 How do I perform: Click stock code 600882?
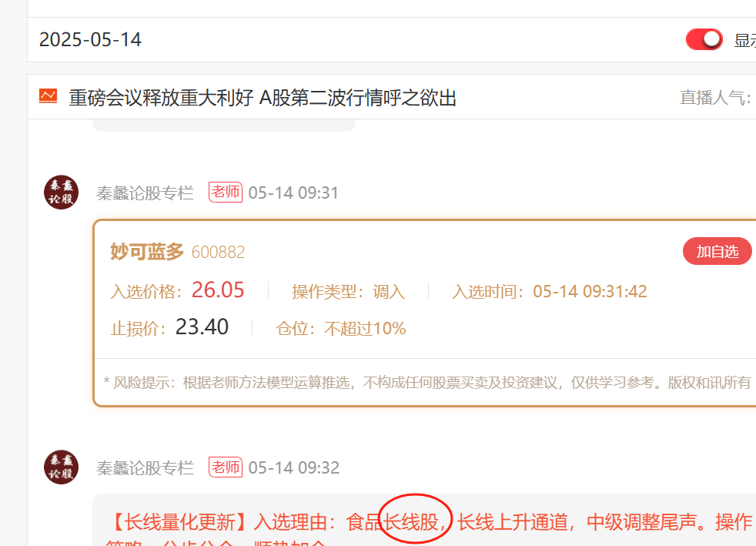click(218, 253)
